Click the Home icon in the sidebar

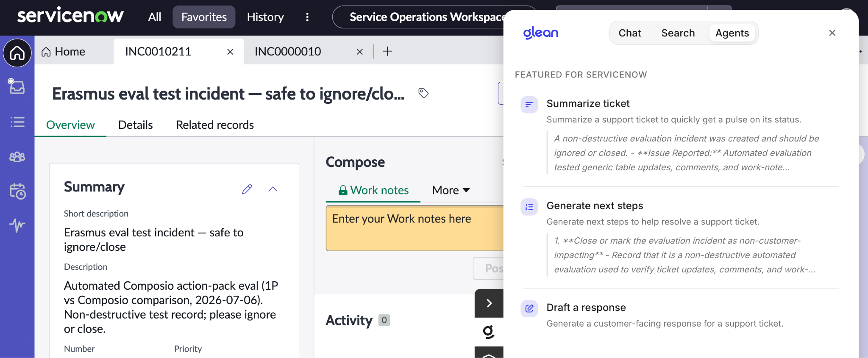(17, 53)
